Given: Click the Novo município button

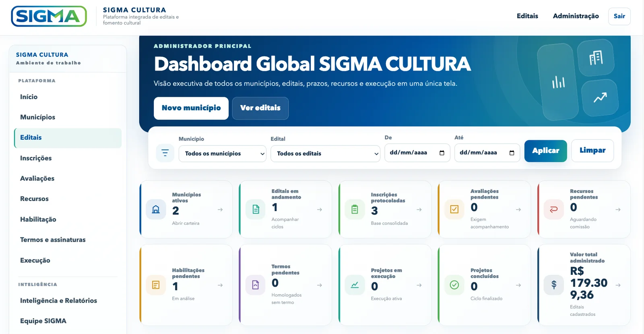Looking at the screenshot, I should coord(191,108).
